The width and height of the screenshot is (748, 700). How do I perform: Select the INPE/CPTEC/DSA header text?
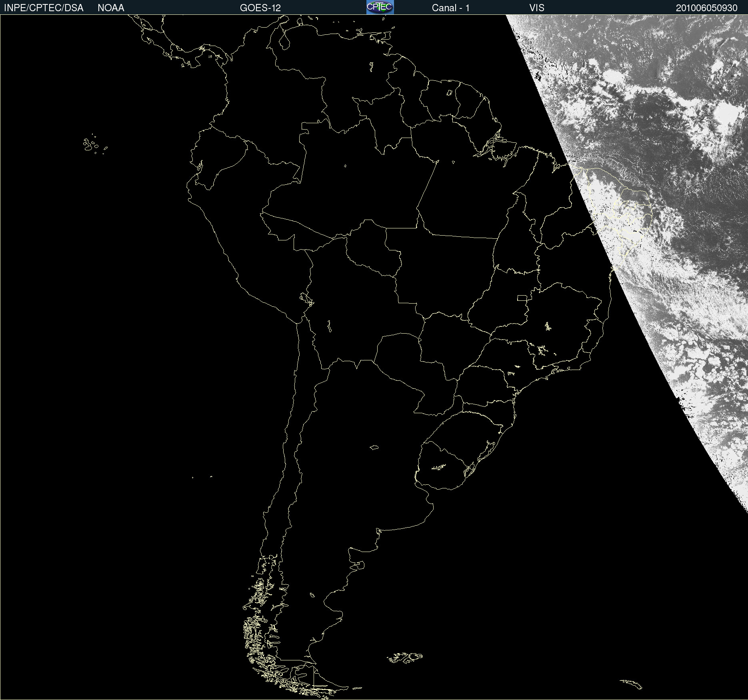pyautogui.click(x=44, y=8)
